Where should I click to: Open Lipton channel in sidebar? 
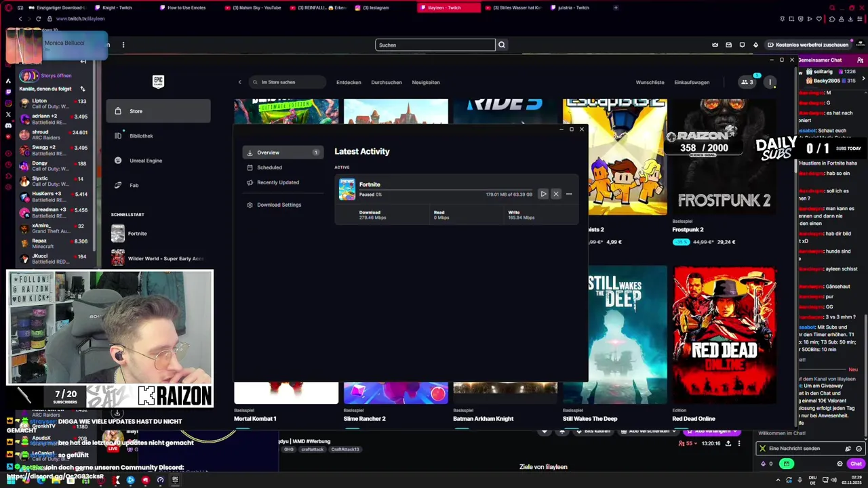[56, 104]
